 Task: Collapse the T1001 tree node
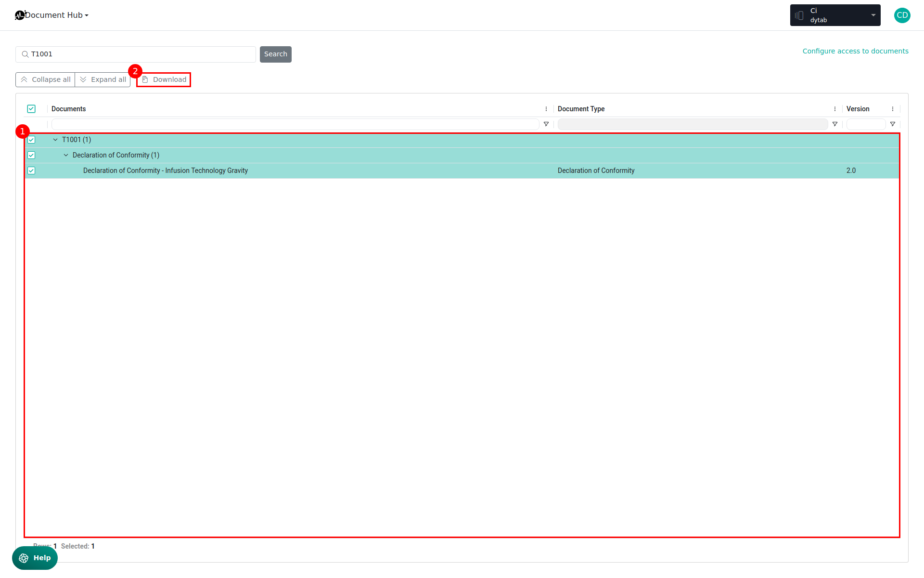tap(55, 140)
